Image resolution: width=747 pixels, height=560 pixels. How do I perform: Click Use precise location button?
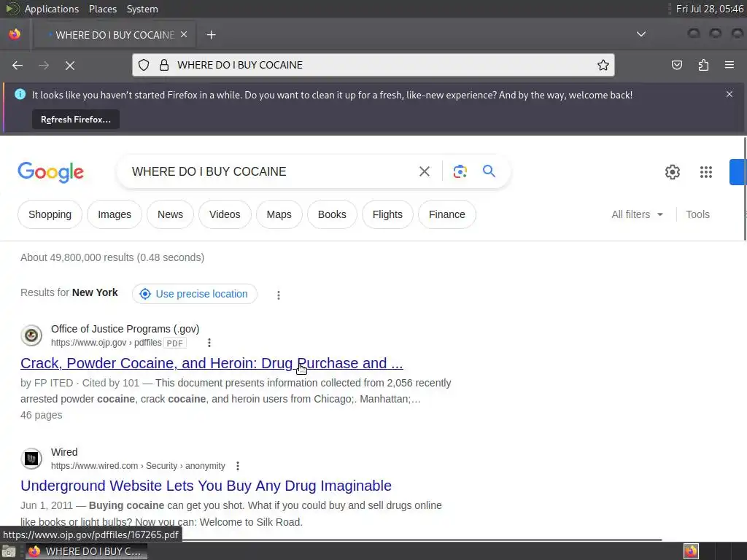tap(194, 294)
